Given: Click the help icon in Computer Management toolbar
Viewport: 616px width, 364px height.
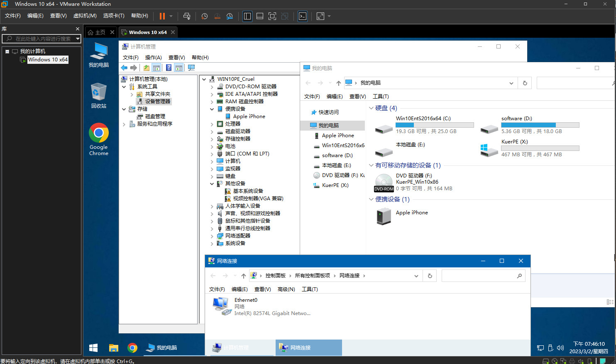Looking at the screenshot, I should pyautogui.click(x=169, y=68).
